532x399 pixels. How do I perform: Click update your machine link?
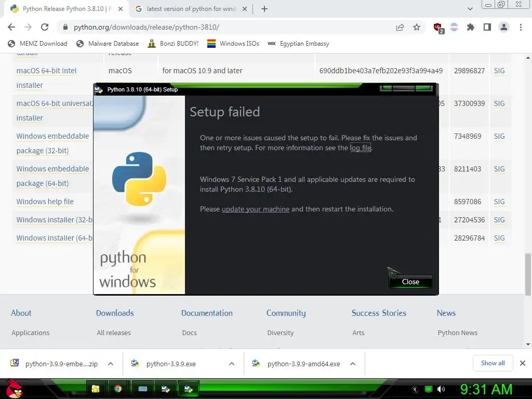[256, 209]
